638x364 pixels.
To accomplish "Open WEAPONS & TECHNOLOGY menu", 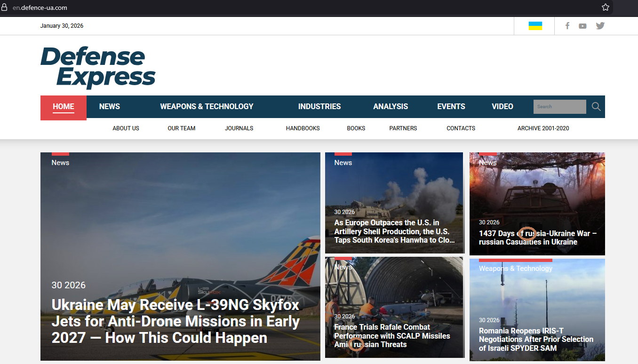I will pos(207,106).
